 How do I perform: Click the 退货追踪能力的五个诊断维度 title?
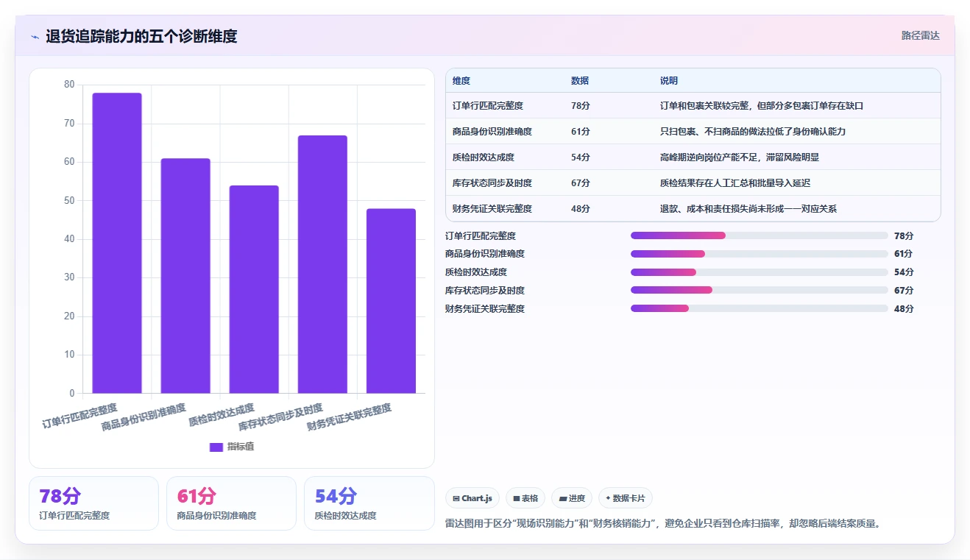[x=141, y=36]
